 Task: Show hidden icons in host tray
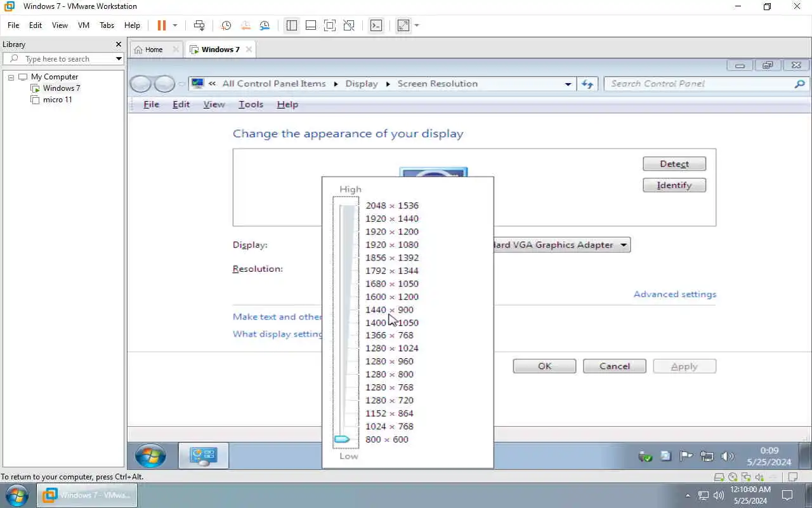pos(688,495)
